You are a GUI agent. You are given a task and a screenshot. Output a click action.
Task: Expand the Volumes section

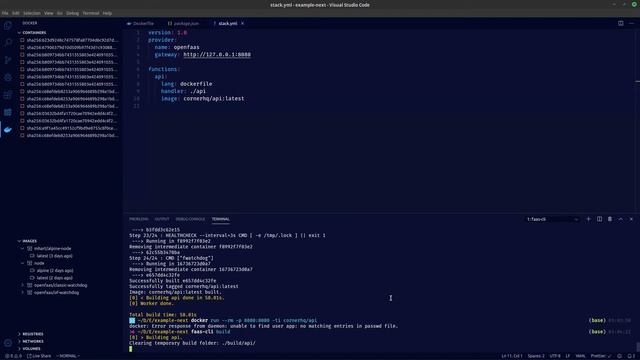pyautogui.click(x=19, y=349)
